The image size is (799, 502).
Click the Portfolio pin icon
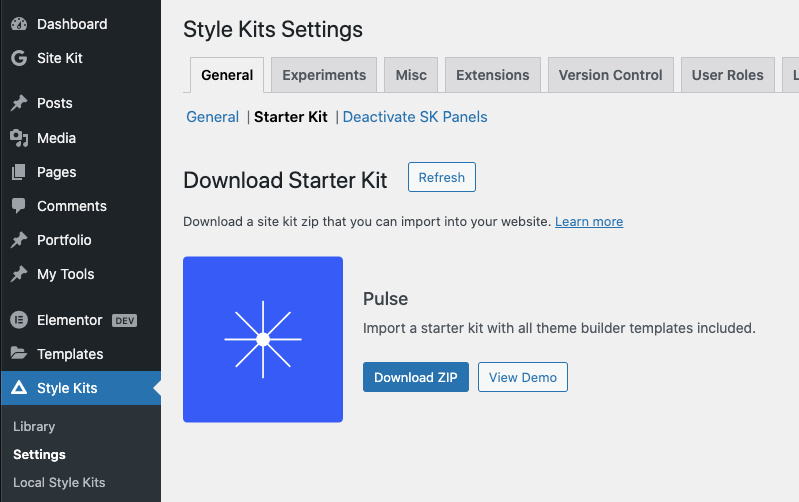[19, 240]
